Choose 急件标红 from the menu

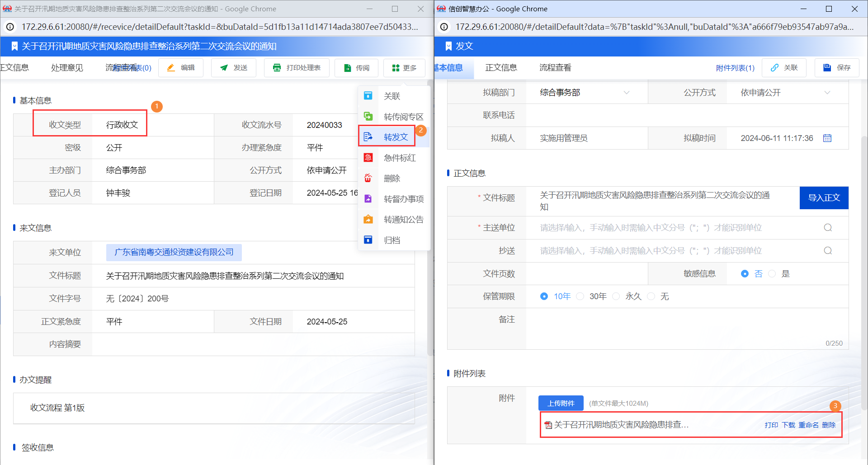click(x=393, y=158)
